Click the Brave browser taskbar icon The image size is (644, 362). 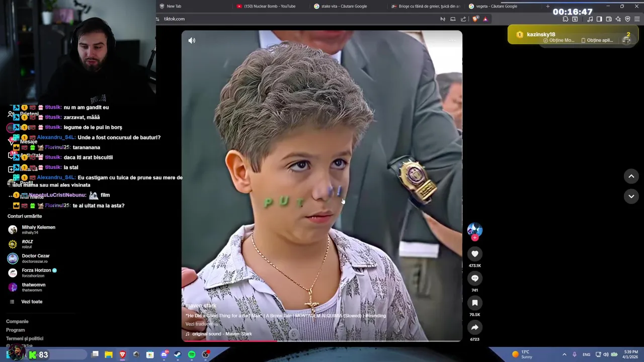pyautogui.click(x=122, y=354)
